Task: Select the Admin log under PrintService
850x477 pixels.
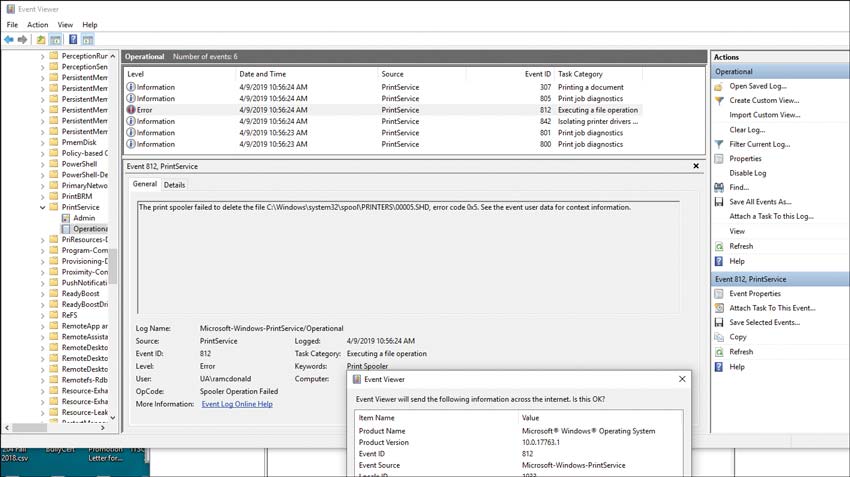Action: point(84,218)
